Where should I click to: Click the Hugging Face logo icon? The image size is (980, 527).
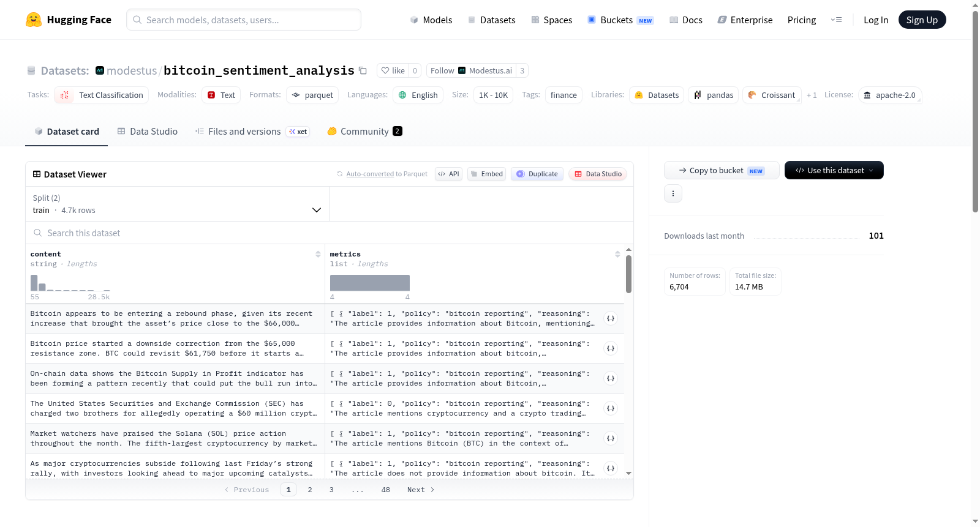tap(34, 20)
